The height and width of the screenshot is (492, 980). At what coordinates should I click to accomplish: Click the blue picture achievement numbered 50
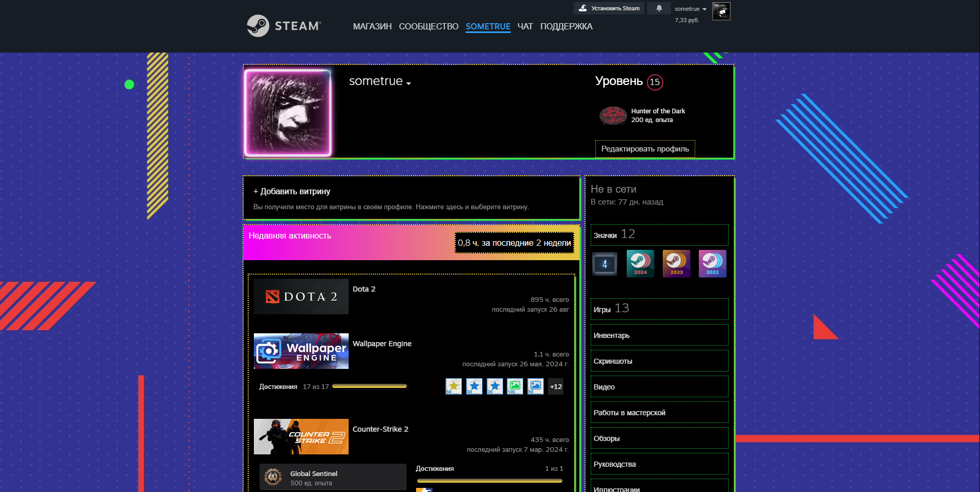[536, 386]
